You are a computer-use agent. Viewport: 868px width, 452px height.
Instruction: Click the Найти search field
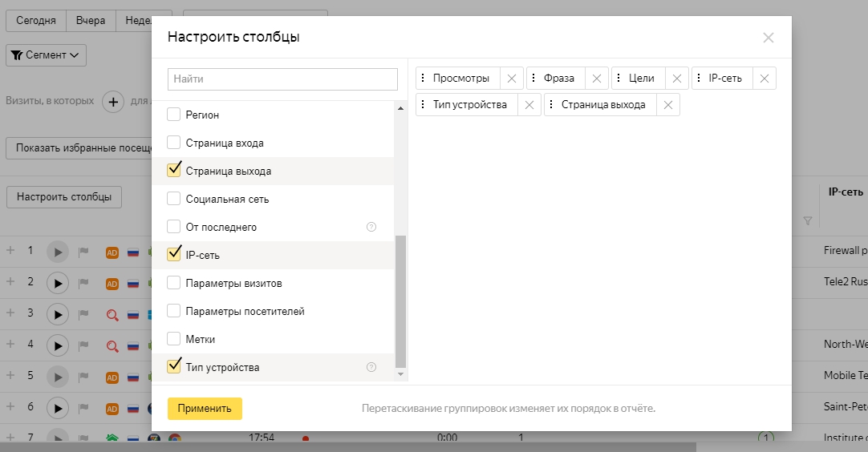click(x=282, y=79)
